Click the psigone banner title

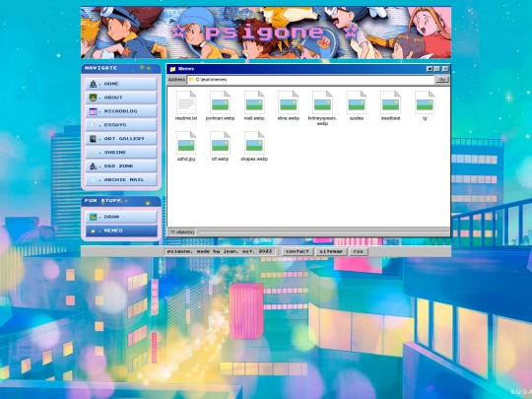[x=266, y=33]
